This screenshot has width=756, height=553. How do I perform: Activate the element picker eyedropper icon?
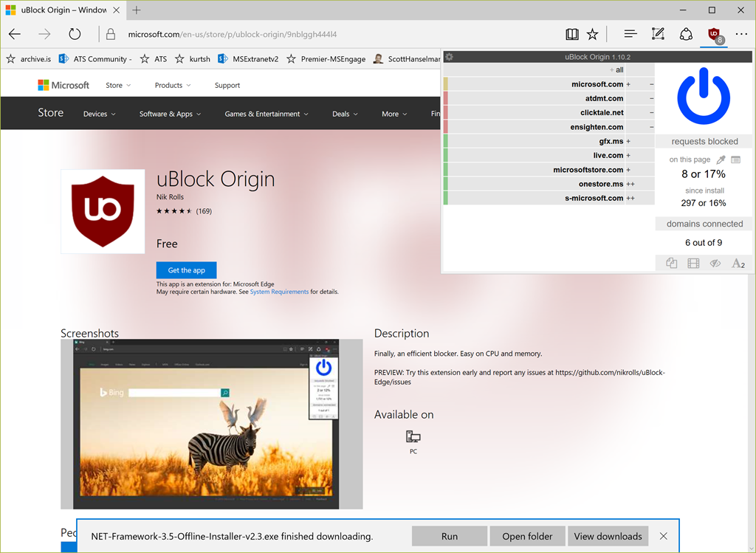coord(721,159)
